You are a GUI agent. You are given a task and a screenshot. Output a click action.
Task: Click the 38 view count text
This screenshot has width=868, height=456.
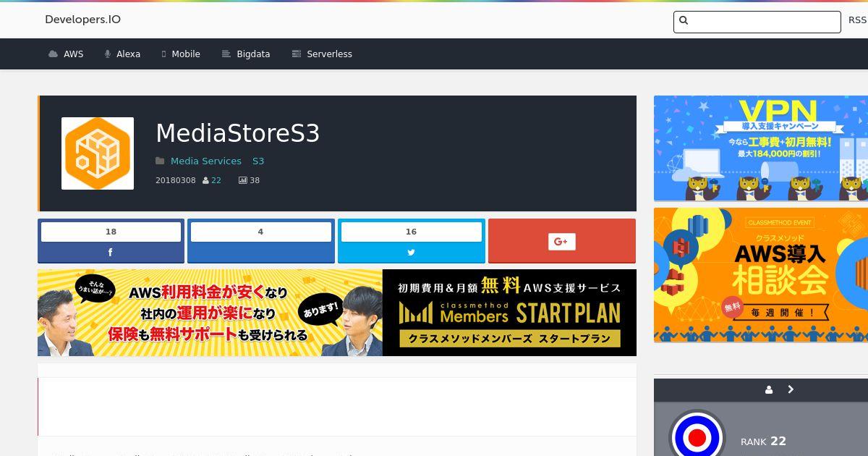(x=255, y=180)
